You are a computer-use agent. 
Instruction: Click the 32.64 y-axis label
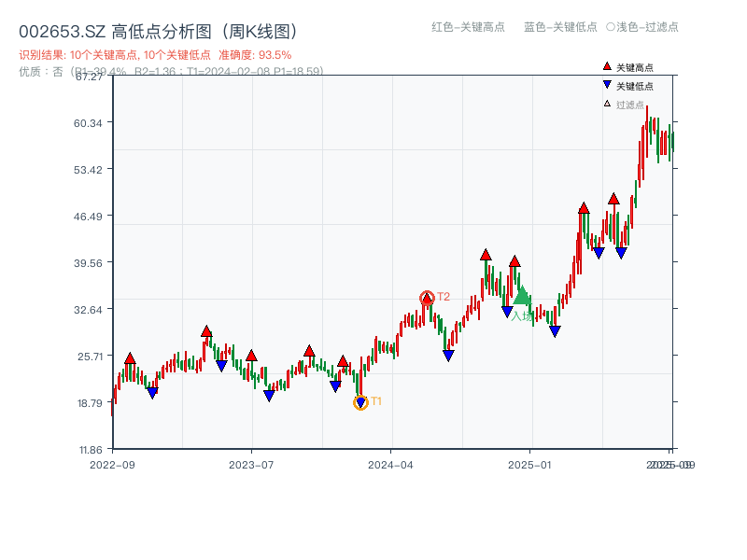pos(88,310)
